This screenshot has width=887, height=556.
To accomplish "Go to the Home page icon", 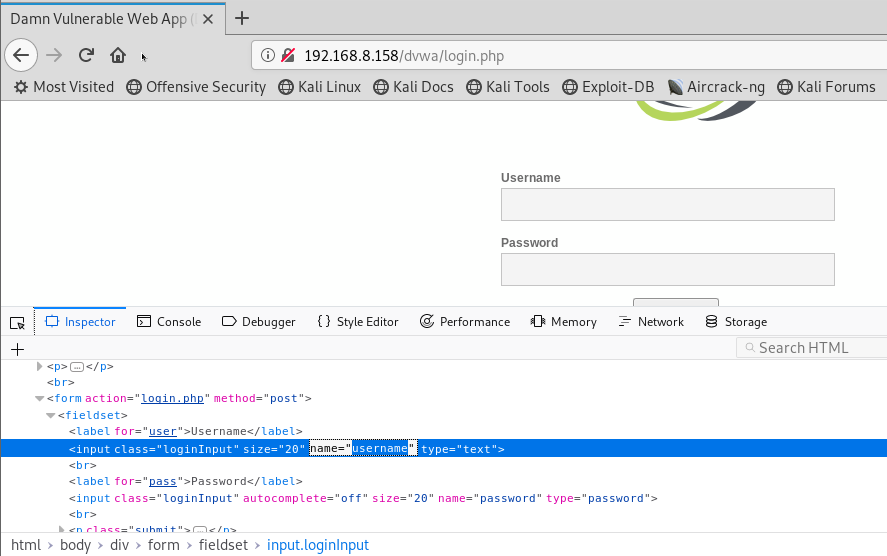I will (x=118, y=55).
